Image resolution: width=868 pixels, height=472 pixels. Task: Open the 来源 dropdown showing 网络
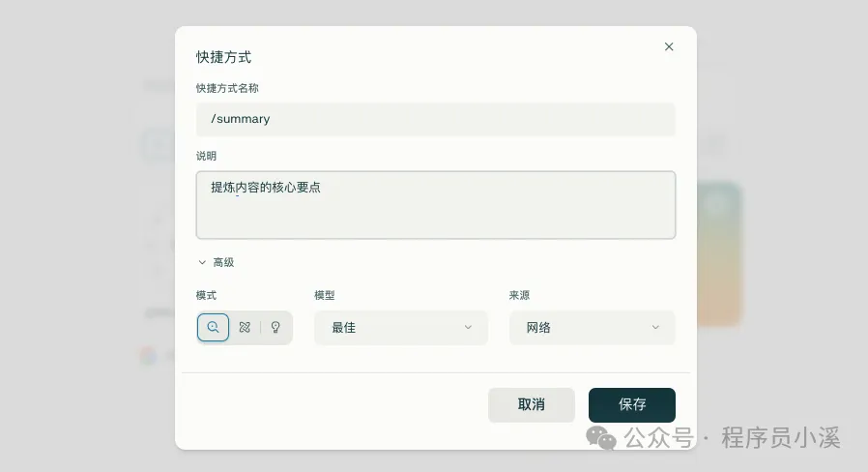(x=592, y=328)
